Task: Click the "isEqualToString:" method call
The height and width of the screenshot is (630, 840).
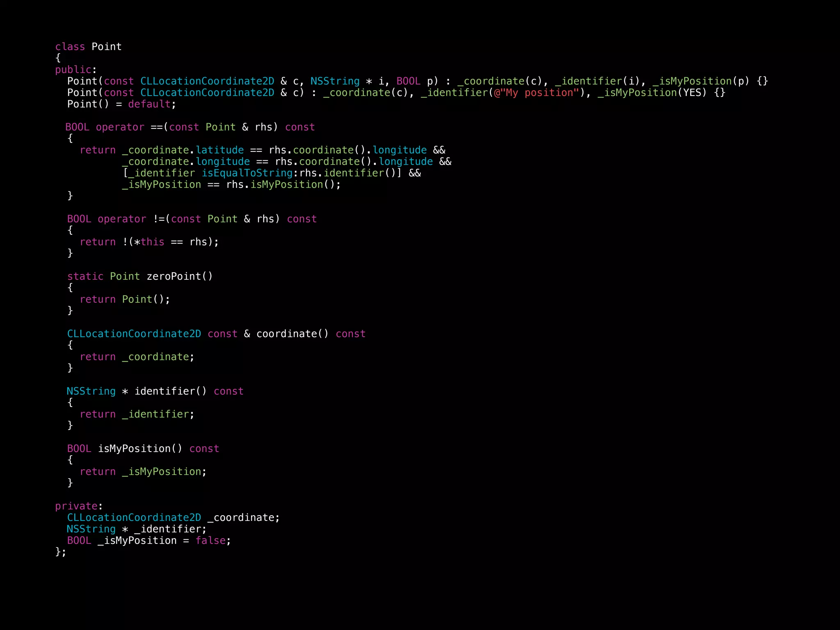Action: [x=250, y=173]
